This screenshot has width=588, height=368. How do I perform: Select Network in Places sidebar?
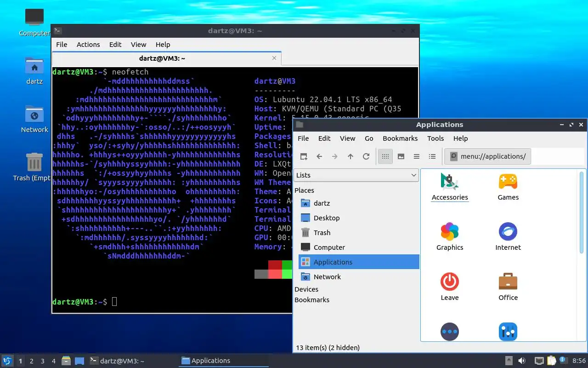pos(359,276)
